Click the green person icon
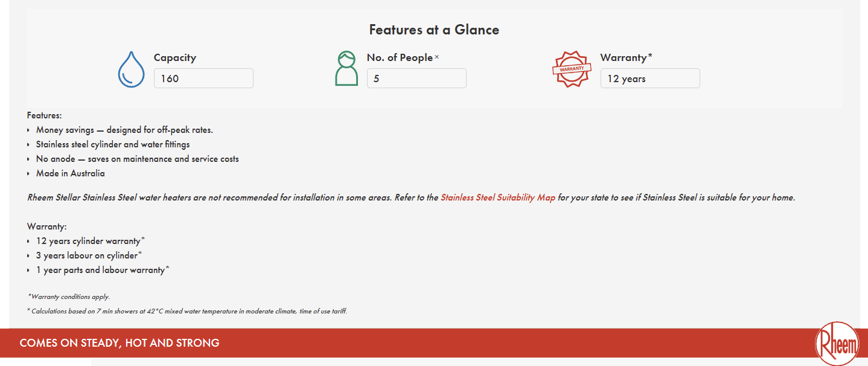The image size is (868, 366). tap(346, 68)
